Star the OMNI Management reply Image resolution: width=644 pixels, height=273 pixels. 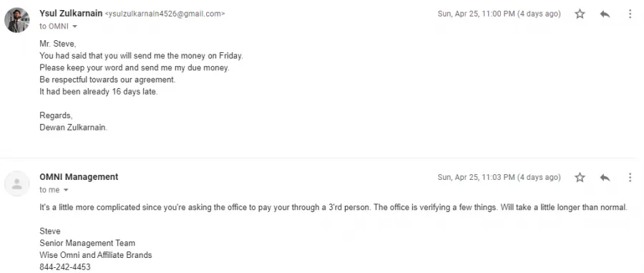(580, 178)
